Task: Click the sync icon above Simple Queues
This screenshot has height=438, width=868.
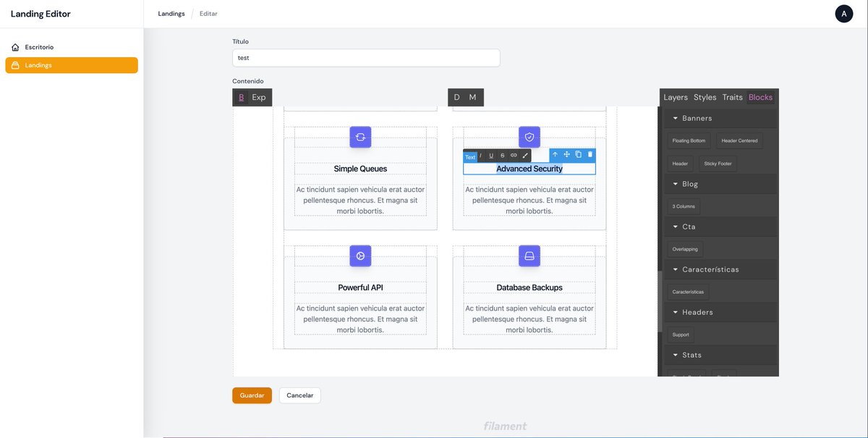Action: pyautogui.click(x=360, y=137)
